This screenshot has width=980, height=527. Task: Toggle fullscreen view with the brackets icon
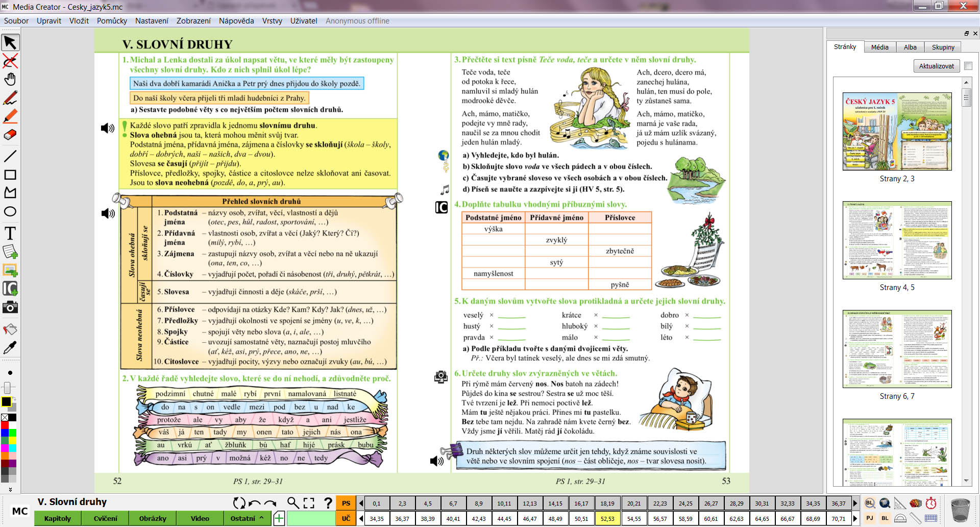(309, 503)
